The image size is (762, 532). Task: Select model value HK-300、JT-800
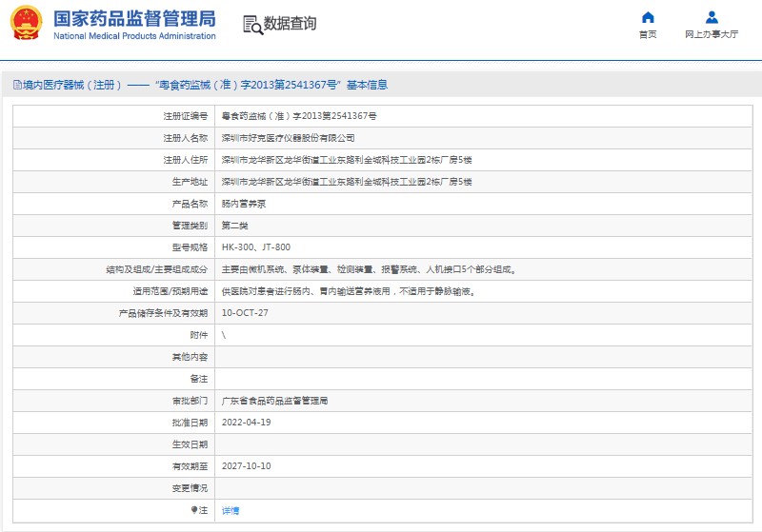pyautogui.click(x=256, y=247)
